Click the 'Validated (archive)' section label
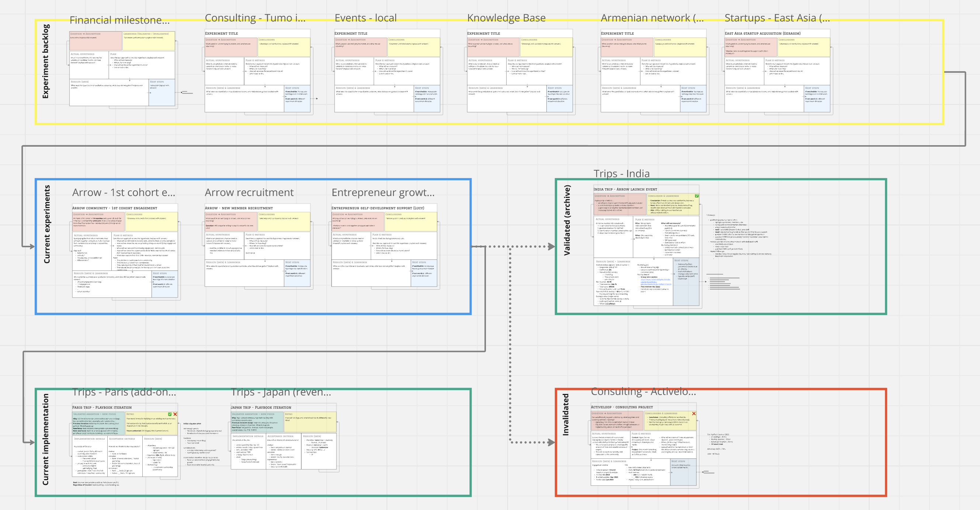Screen dimensions: 980x510 567,220
